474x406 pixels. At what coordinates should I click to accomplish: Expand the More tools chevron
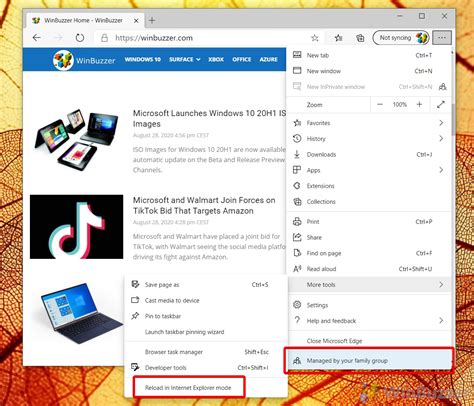441,285
